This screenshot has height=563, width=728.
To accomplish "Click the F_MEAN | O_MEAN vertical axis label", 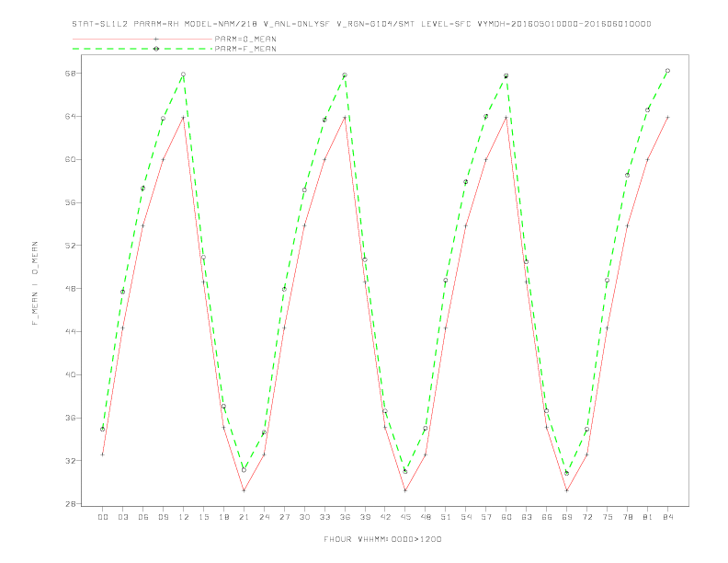I will (35, 283).
